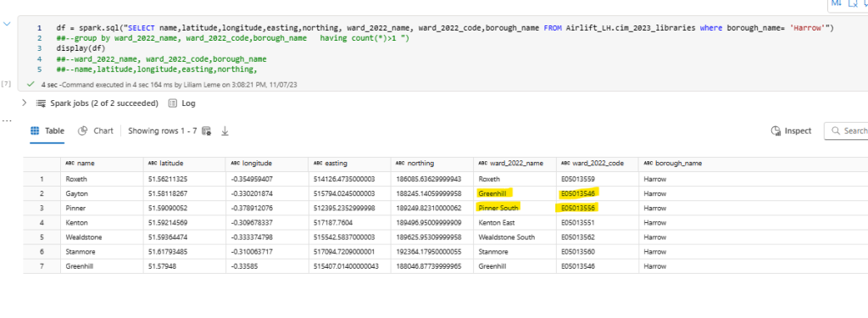Click the Log document icon
This screenshot has width=868, height=318.
click(x=173, y=103)
